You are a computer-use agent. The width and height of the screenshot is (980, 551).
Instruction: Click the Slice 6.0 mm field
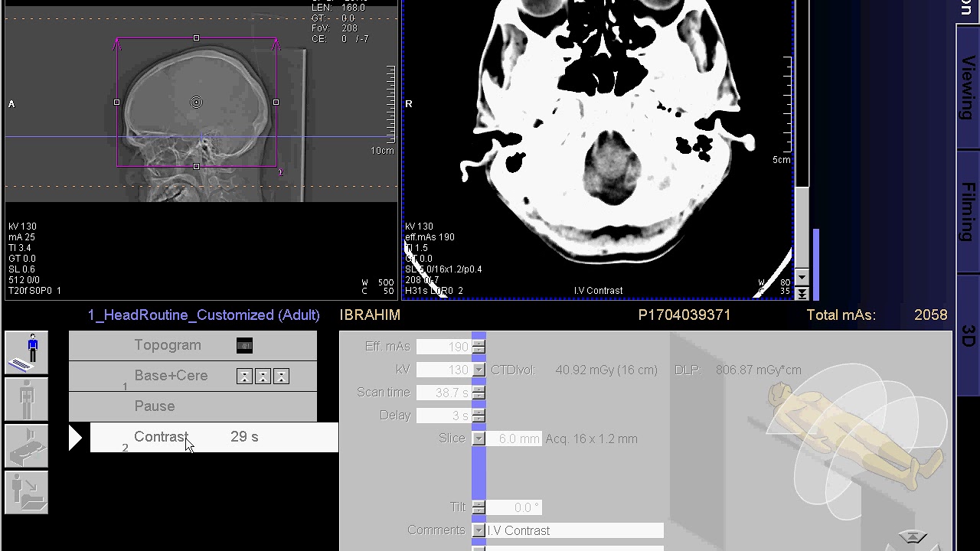point(514,439)
